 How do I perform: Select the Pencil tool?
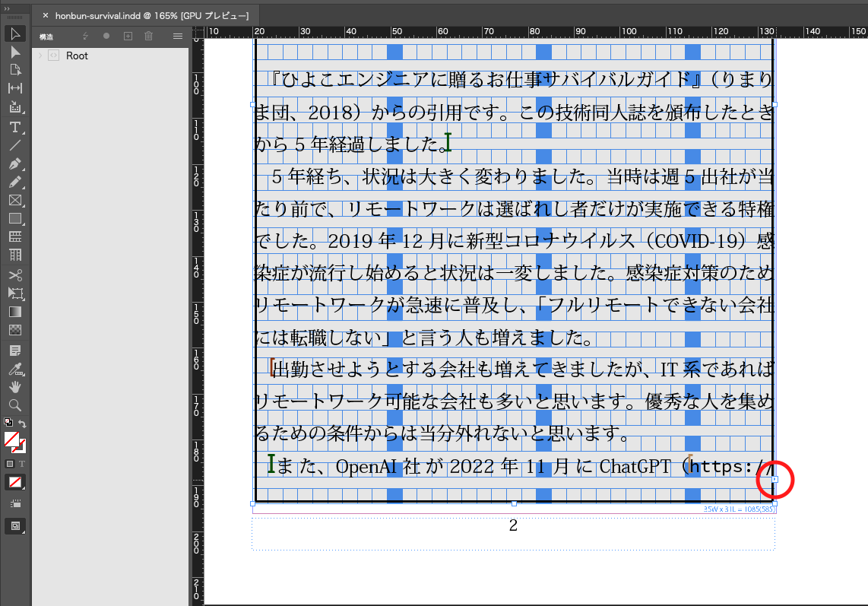pos(15,182)
